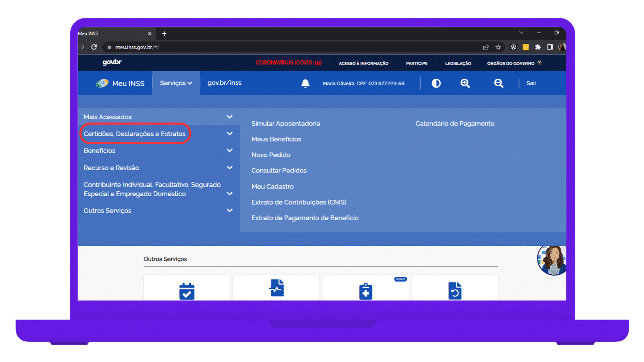Bookmark page with the star icon
The height and width of the screenshot is (362, 644).
pos(498,47)
